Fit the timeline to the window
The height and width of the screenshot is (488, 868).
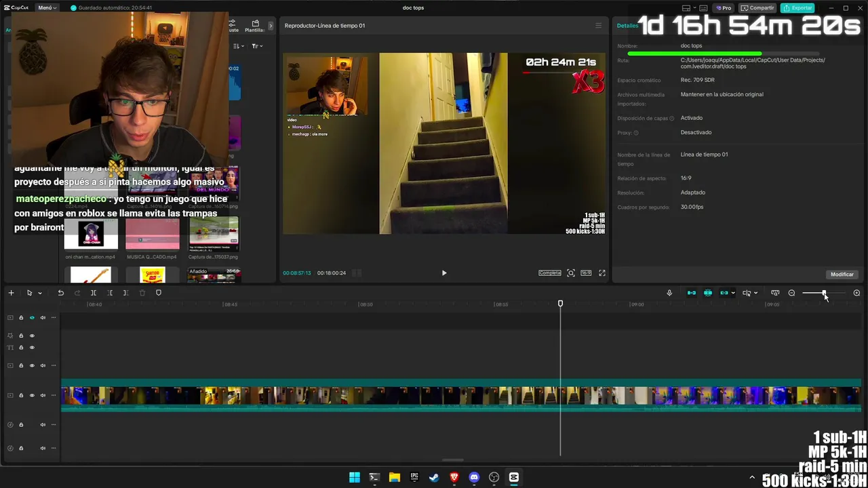coord(775,293)
